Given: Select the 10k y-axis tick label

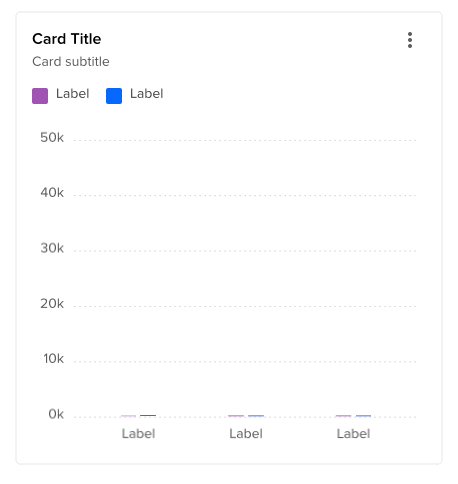Looking at the screenshot, I should pos(53,359).
